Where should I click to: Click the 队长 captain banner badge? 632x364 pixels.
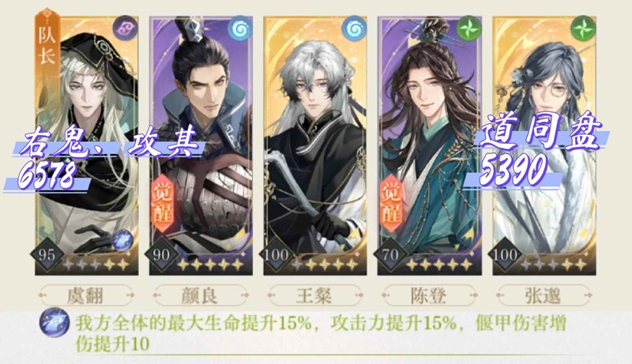(x=47, y=44)
